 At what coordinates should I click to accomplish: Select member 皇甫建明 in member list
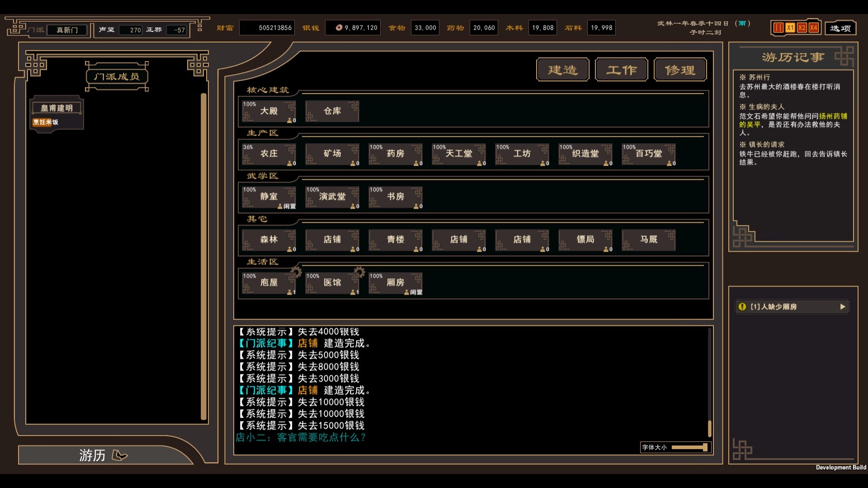coord(57,108)
